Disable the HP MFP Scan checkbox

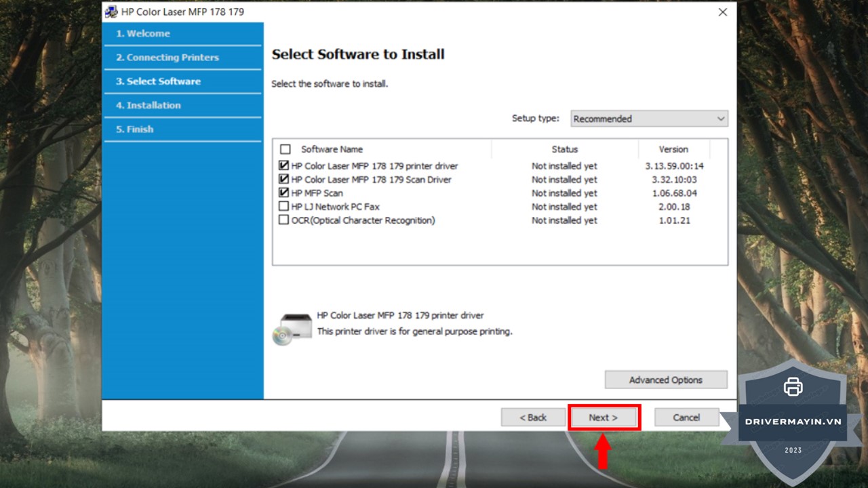(284, 193)
